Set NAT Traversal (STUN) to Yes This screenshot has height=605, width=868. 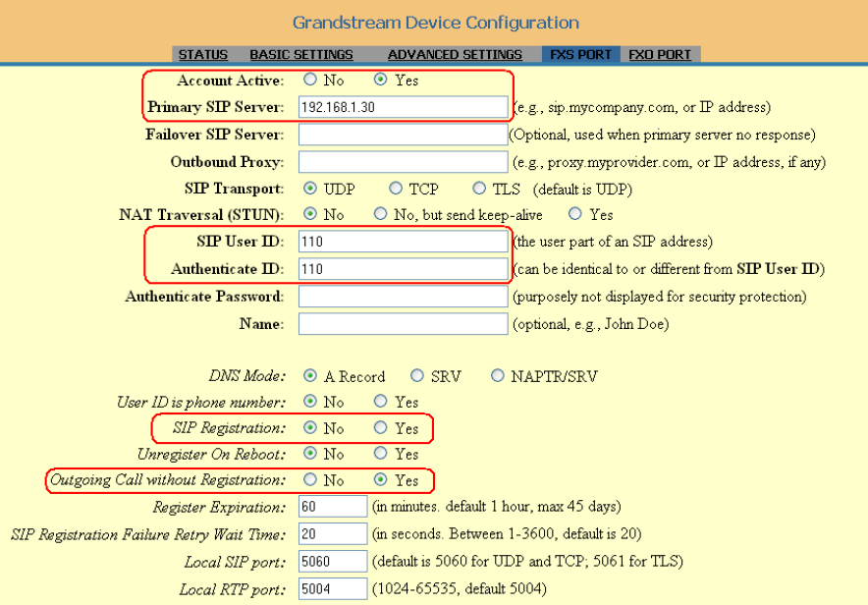click(x=575, y=214)
